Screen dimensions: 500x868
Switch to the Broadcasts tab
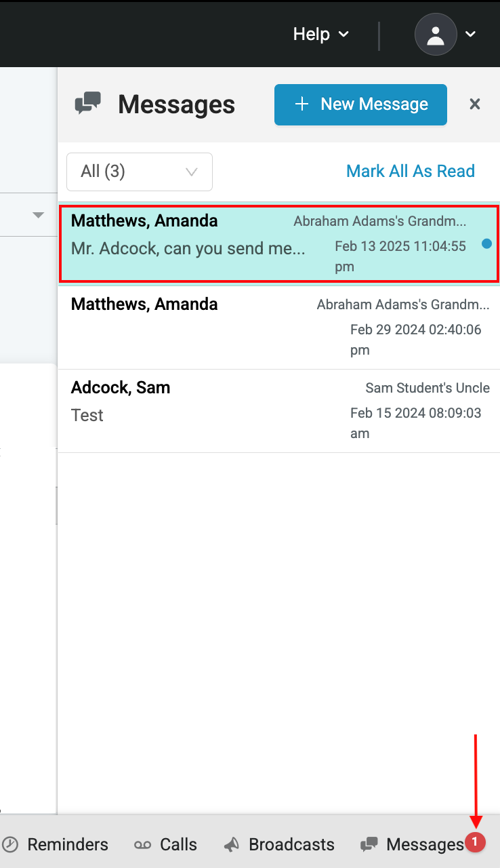pyautogui.click(x=279, y=844)
